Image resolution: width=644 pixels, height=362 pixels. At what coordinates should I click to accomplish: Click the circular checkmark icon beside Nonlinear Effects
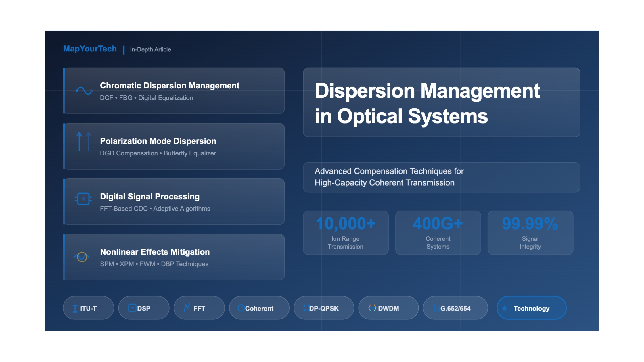coord(82,257)
